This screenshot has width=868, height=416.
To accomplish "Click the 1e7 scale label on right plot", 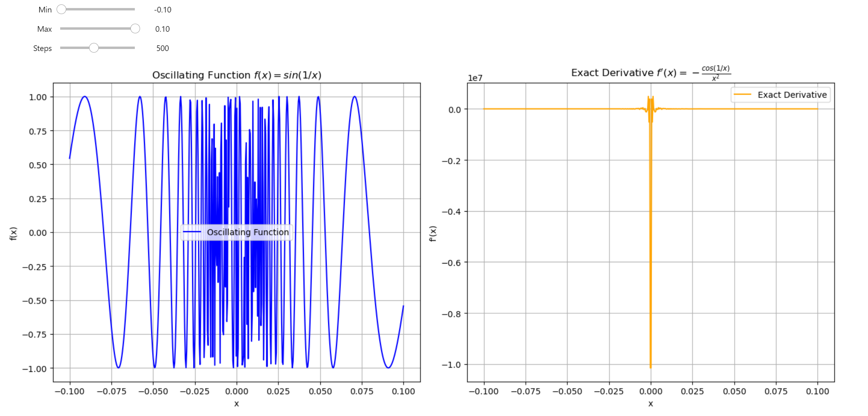I will 475,78.
